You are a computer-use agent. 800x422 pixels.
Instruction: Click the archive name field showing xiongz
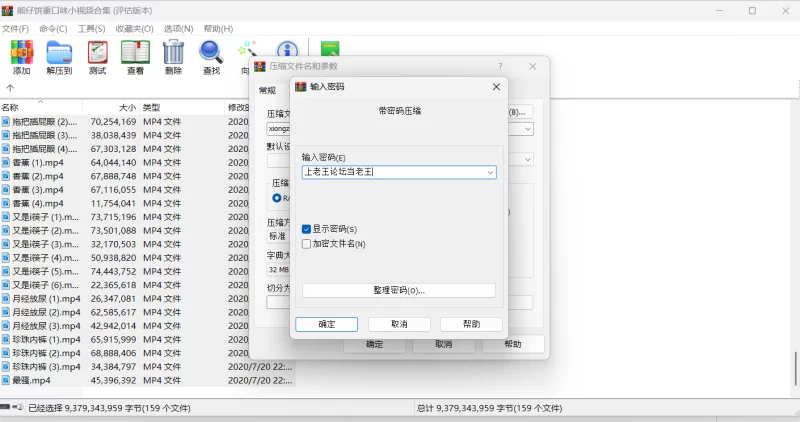(279, 129)
